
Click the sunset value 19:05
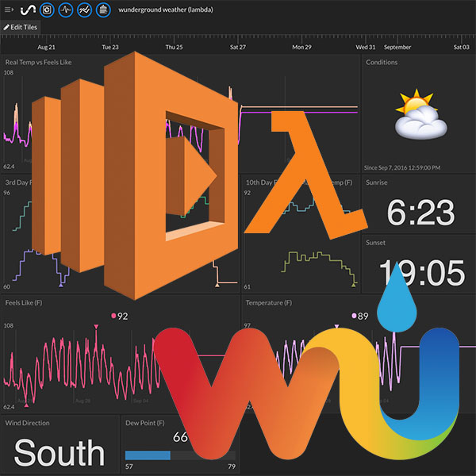tap(422, 273)
